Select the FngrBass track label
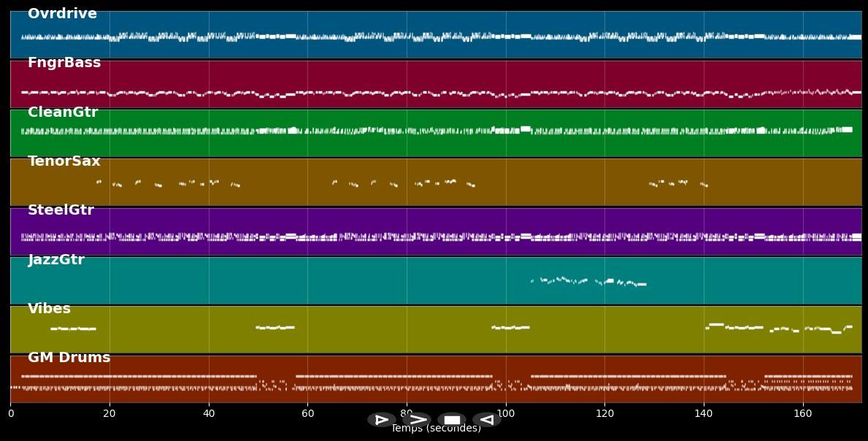This screenshot has height=441, width=868. pyautogui.click(x=64, y=63)
